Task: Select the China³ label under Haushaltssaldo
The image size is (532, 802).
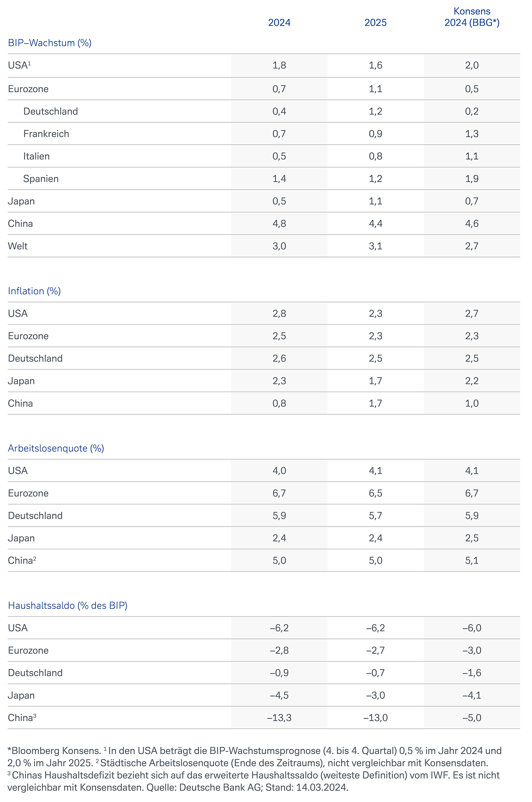Action: (22, 718)
